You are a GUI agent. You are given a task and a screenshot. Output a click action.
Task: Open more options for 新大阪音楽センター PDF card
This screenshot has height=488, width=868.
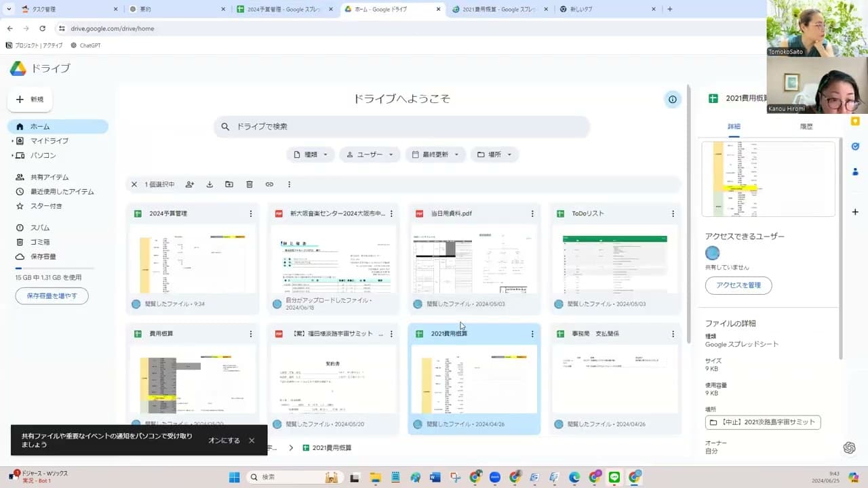coord(391,213)
